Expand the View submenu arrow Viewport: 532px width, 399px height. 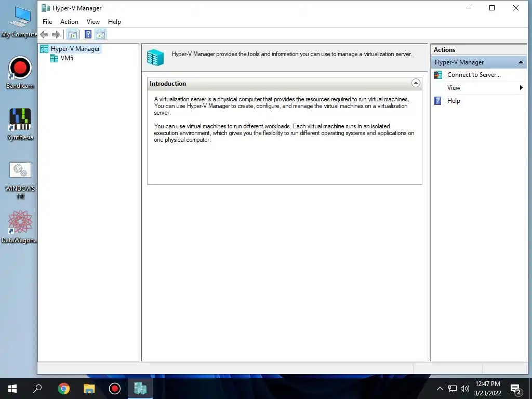click(x=521, y=87)
